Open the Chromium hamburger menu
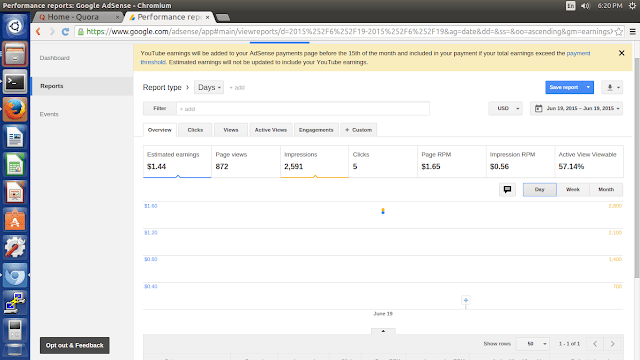 [633, 31]
